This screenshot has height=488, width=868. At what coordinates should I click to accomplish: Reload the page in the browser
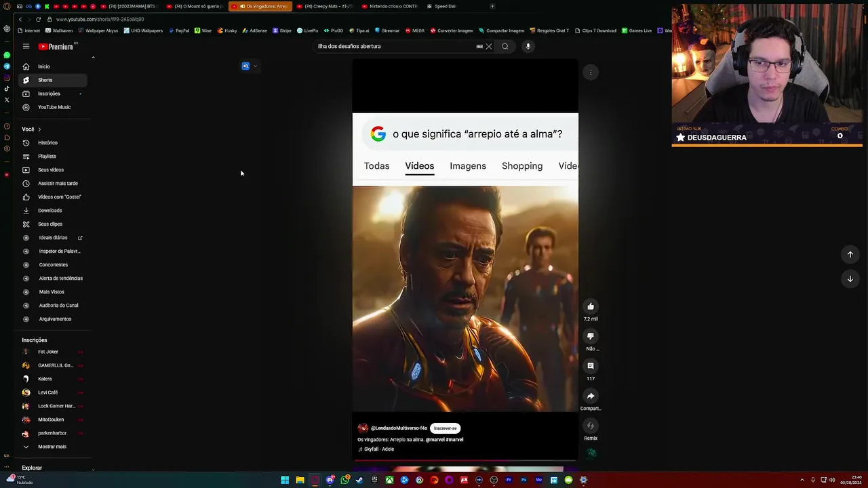point(38,19)
